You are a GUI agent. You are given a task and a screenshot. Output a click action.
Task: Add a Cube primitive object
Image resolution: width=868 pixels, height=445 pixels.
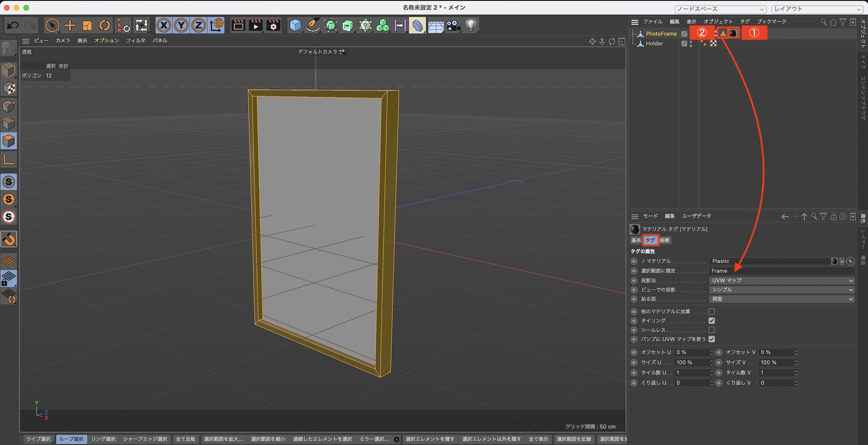click(x=295, y=26)
